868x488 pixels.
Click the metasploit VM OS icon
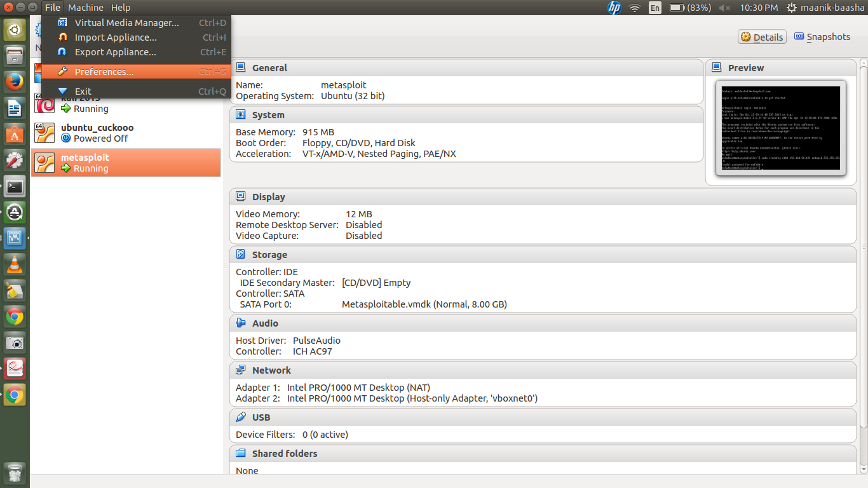pos(44,163)
